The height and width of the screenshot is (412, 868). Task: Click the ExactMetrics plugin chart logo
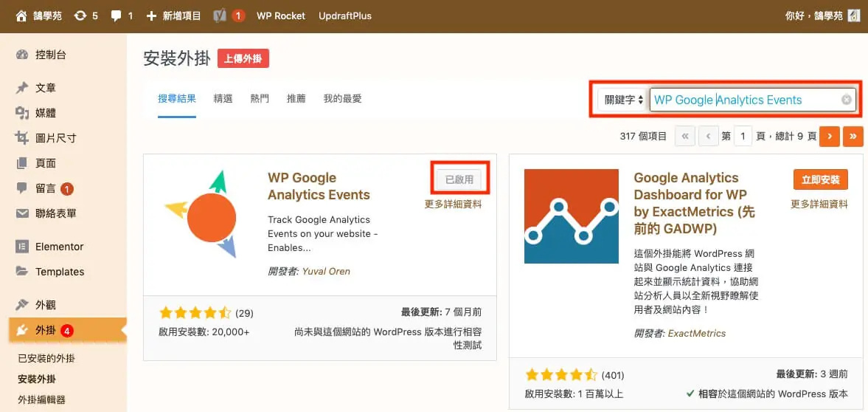pos(572,216)
